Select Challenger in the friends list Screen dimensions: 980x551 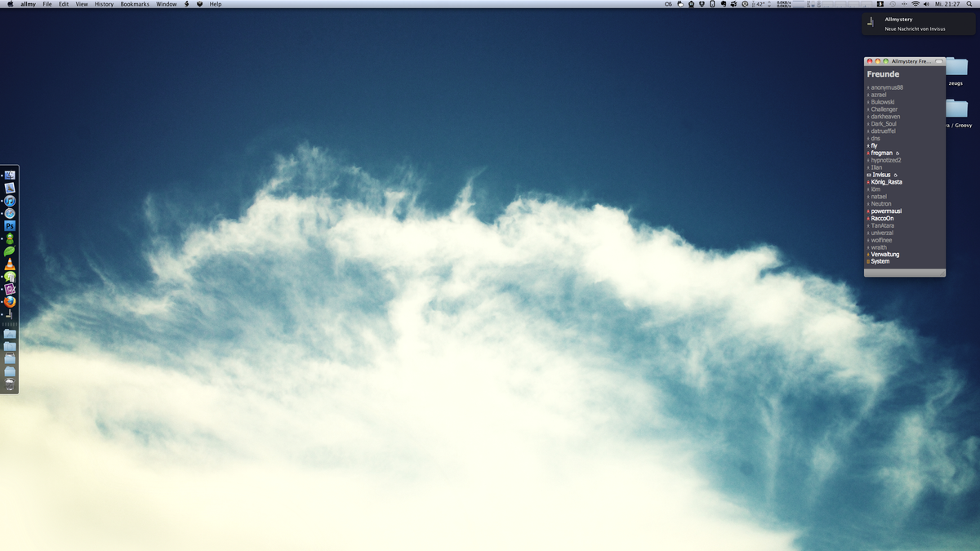[x=884, y=109]
